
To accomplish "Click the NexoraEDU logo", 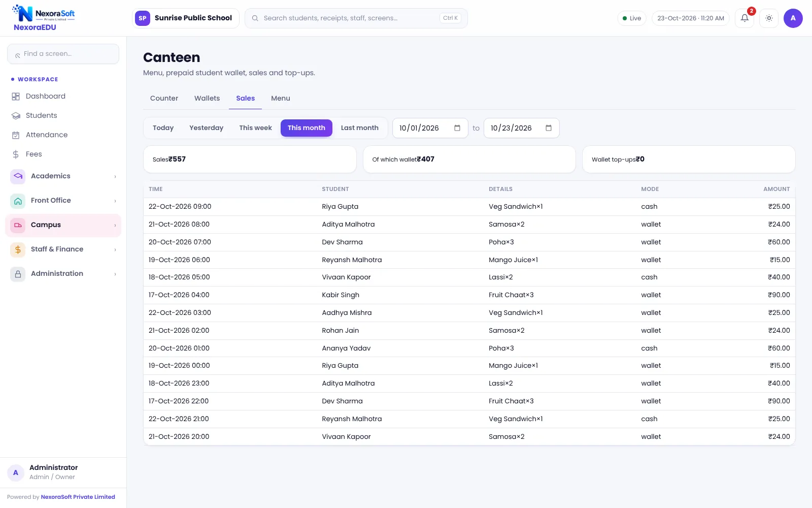I will (43, 18).
